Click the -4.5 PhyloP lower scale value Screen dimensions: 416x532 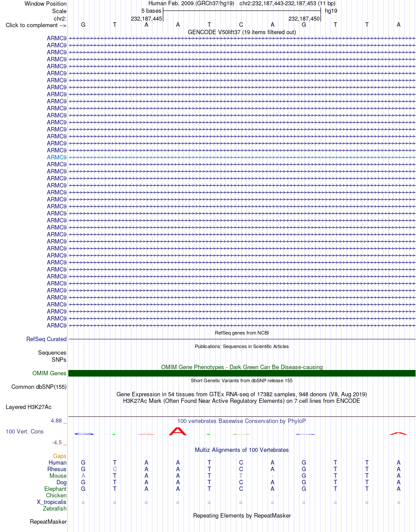click(x=57, y=442)
